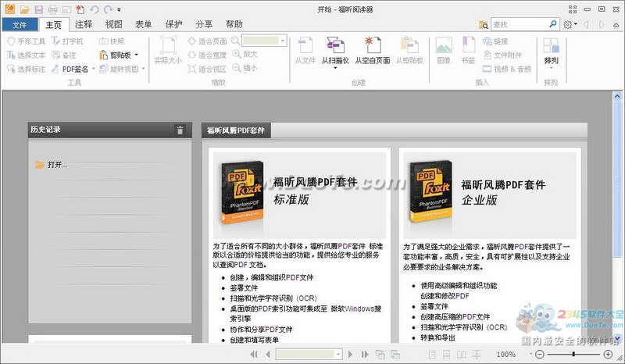This screenshot has width=625, height=364.
Task: Switch to the 视图 ribbon tab
Action: (113, 24)
